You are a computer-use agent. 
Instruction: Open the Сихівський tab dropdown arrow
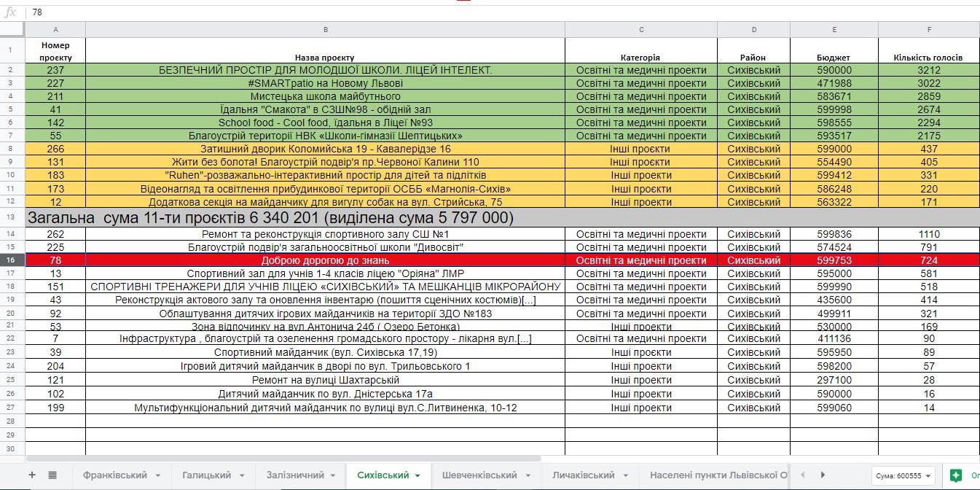pyautogui.click(x=418, y=475)
